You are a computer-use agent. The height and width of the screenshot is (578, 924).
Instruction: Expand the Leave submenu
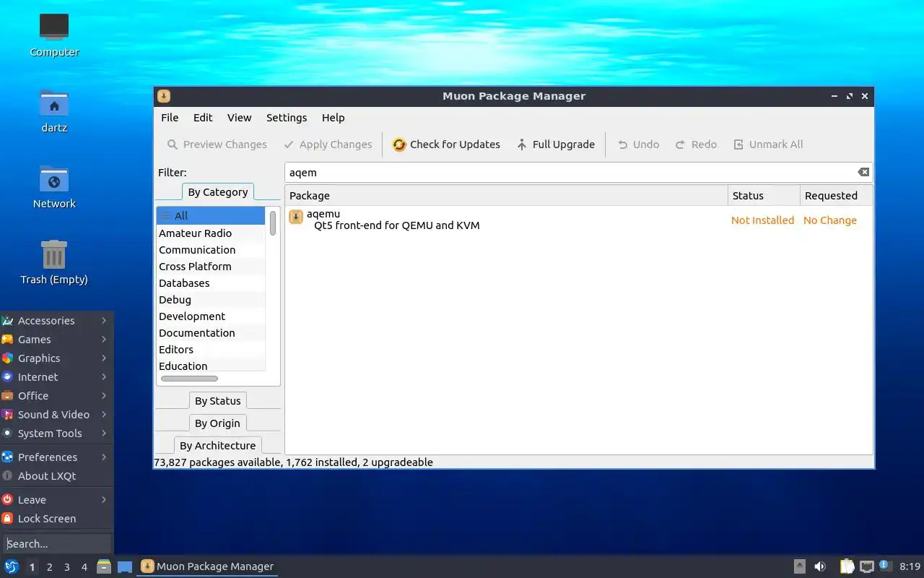click(56, 500)
